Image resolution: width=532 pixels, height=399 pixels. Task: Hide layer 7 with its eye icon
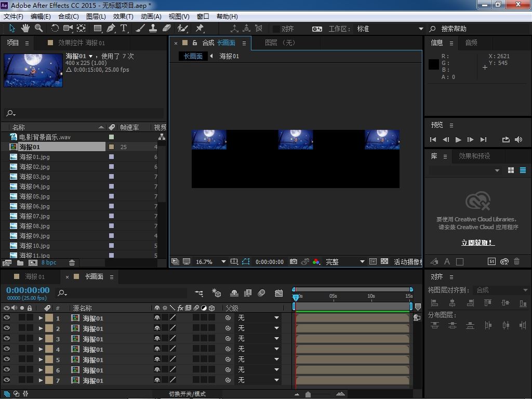6,380
